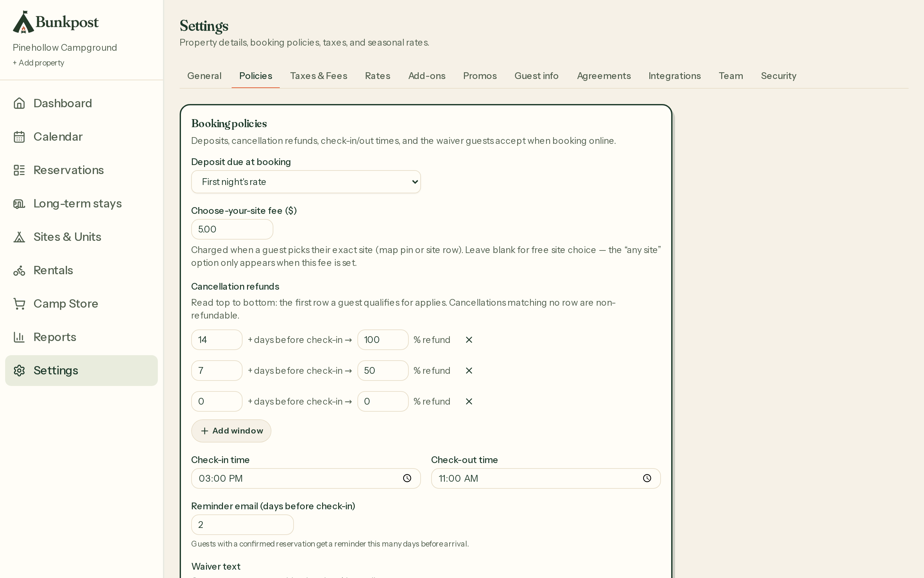
Task: Open Dashboard from the sidebar
Action: [81, 103]
